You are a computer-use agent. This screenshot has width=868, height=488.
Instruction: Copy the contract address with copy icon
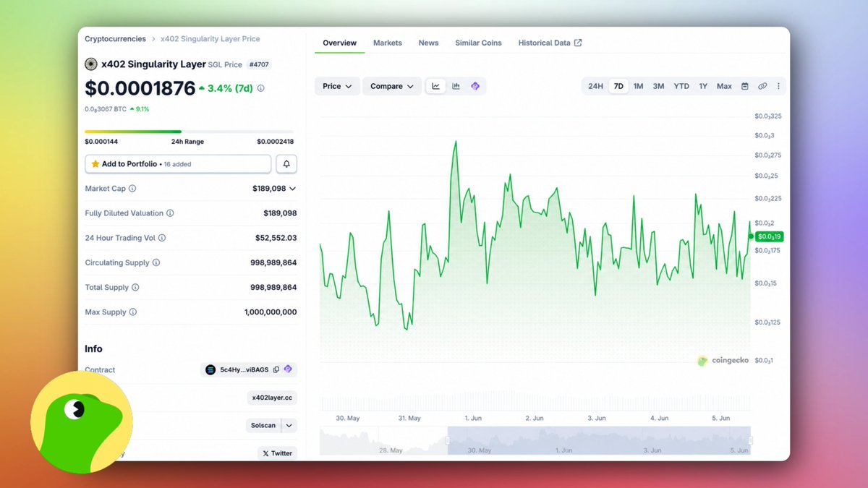pyautogui.click(x=276, y=369)
